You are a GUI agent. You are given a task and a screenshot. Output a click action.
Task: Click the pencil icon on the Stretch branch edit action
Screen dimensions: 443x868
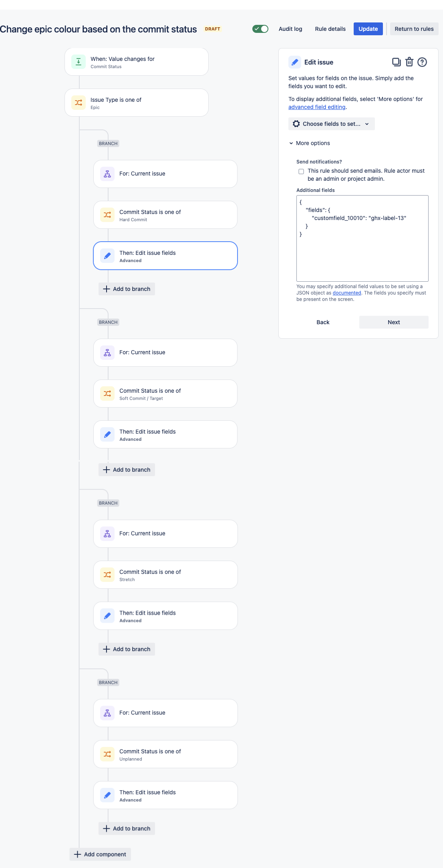[107, 616]
